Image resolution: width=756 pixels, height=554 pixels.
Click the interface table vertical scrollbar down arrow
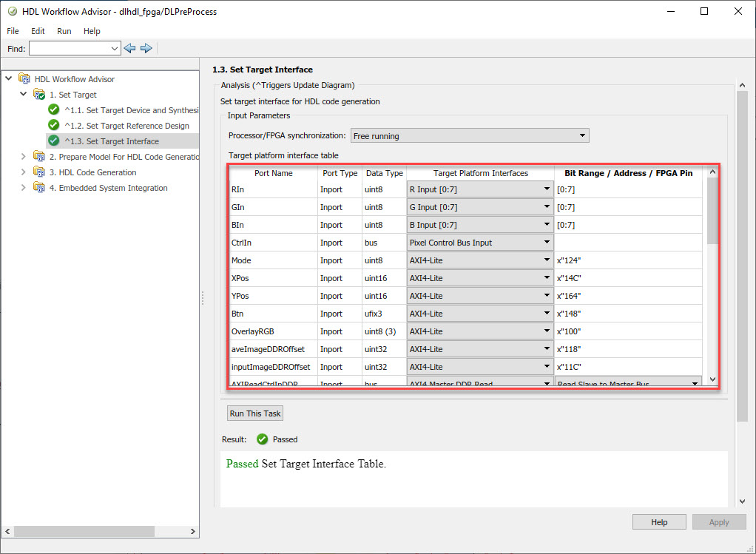[x=713, y=379]
